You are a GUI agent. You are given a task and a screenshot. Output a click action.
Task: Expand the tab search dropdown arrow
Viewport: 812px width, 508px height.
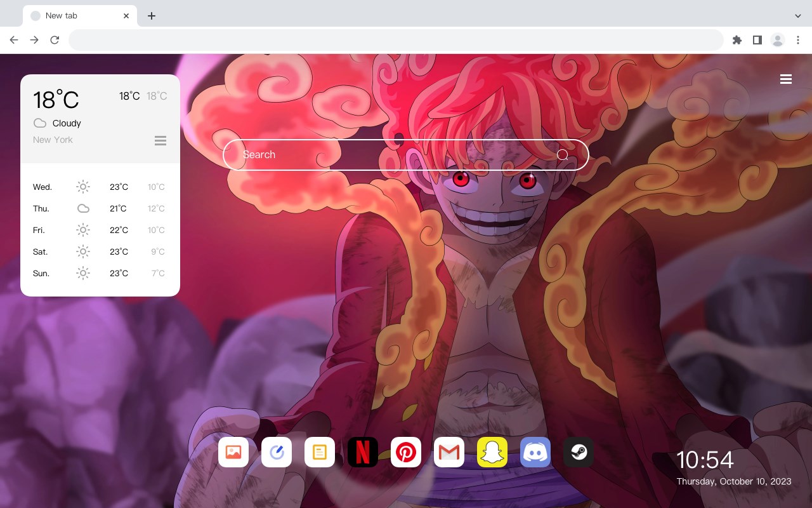(798, 16)
